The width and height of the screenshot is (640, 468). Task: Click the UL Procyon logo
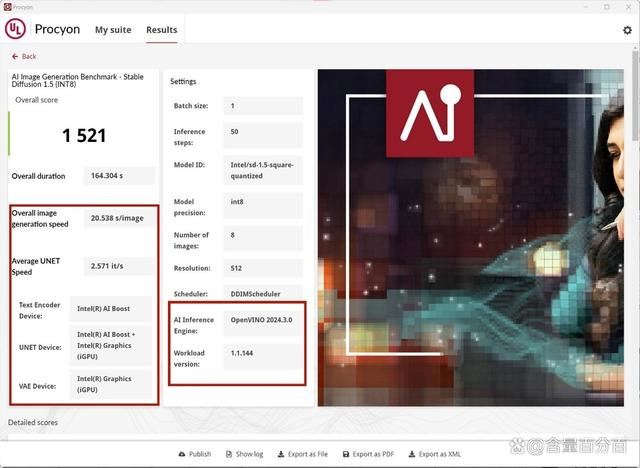(16, 30)
